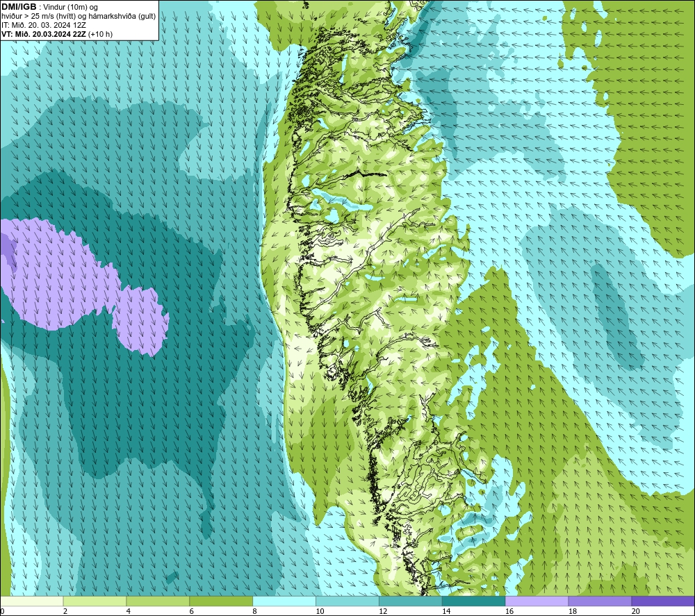The image size is (695, 616).
Task: Click the above-20 m/s dark purple swatch
Action: (x=663, y=601)
